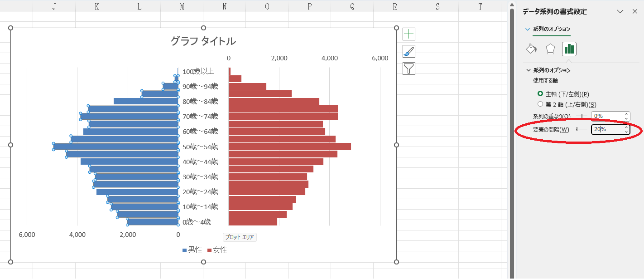Click the 70歳～74歳 category label
The width and height of the screenshot is (644, 279).
200,116
